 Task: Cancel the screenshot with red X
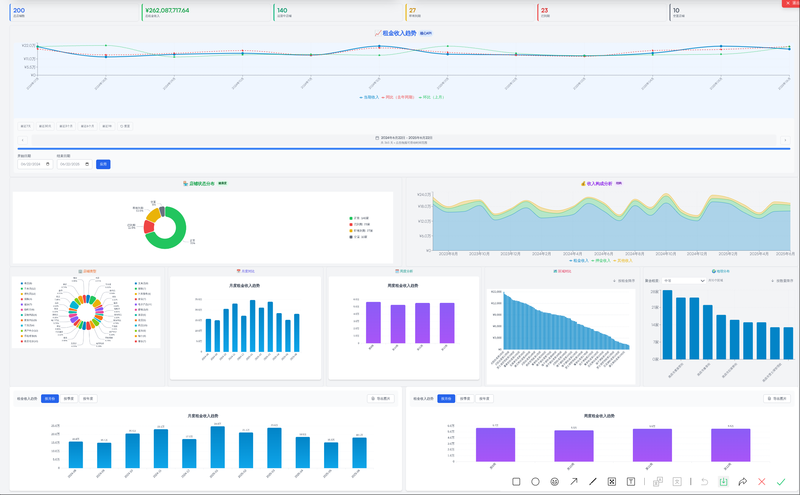[x=762, y=481]
